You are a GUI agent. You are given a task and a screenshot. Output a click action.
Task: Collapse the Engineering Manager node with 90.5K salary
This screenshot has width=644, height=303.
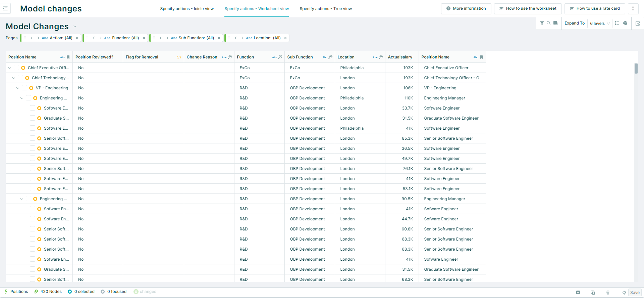[x=22, y=199]
